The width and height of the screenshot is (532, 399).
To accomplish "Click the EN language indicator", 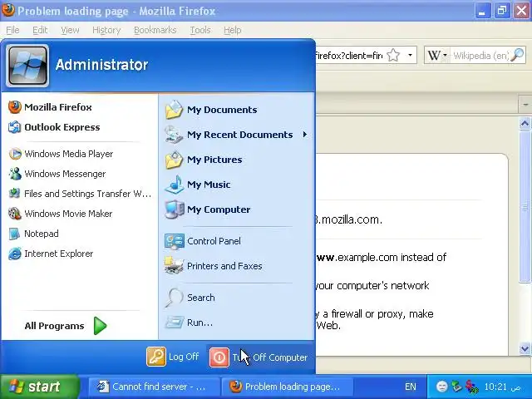I will [x=410, y=387].
